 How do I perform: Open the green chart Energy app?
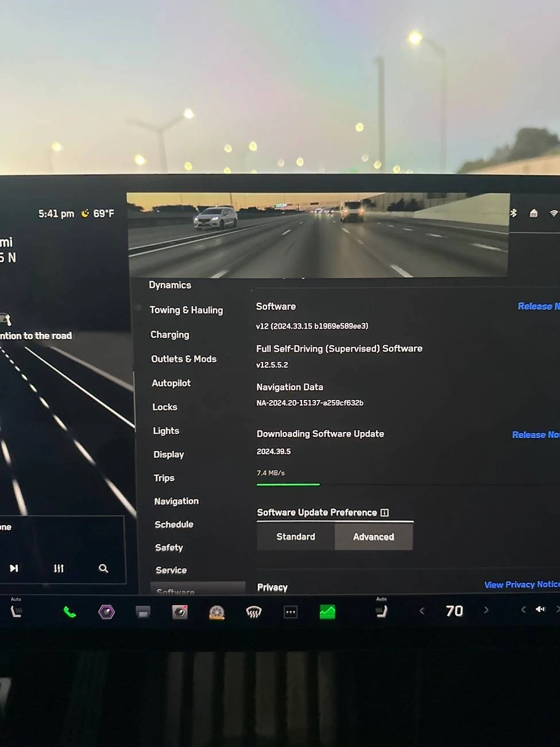327,613
